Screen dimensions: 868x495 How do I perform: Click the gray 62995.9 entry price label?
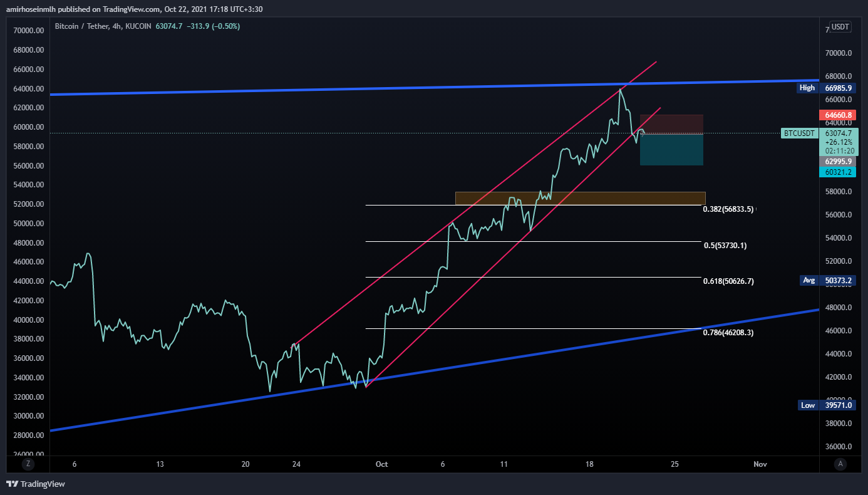[838, 161]
